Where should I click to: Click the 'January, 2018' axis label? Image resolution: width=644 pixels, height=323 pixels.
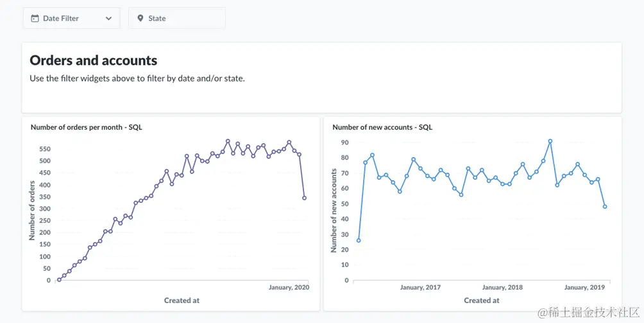pyautogui.click(x=503, y=288)
